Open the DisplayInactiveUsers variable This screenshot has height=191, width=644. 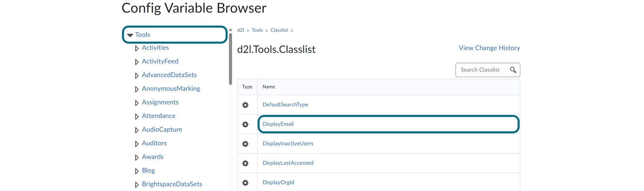click(288, 144)
